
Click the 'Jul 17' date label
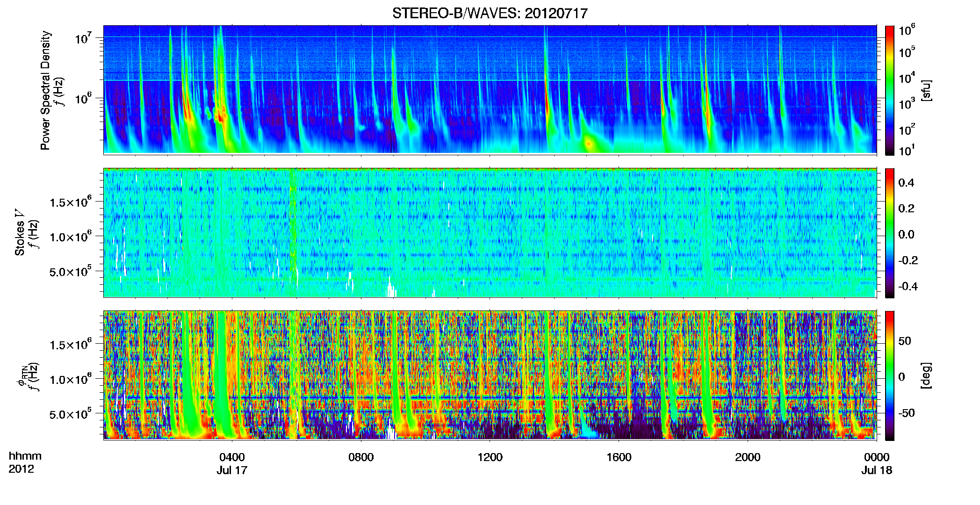coord(232,470)
